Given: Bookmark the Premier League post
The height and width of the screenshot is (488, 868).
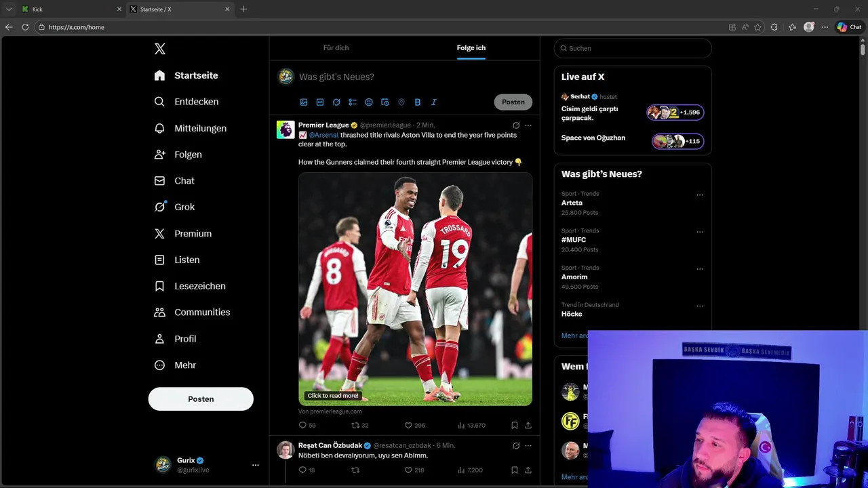Looking at the screenshot, I should click(515, 426).
